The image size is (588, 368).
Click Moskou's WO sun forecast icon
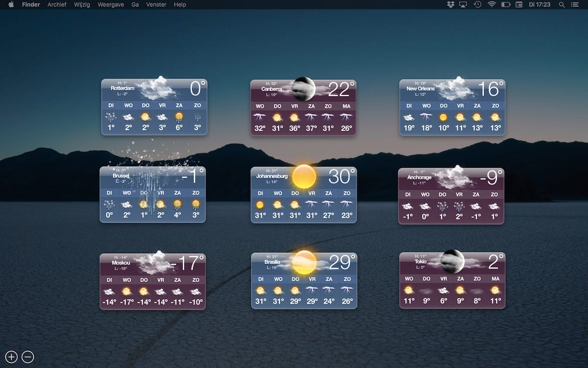coord(127,291)
